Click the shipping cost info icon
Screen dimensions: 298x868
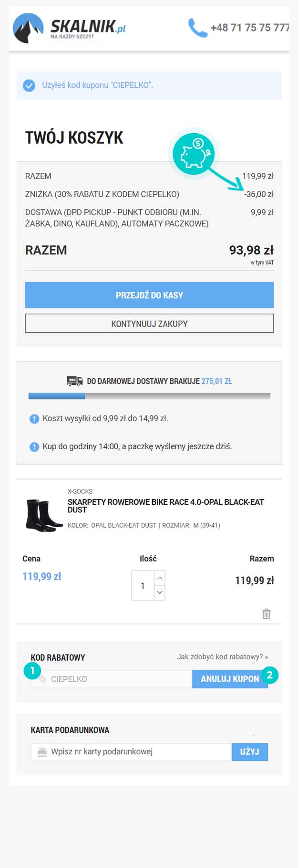point(34,419)
